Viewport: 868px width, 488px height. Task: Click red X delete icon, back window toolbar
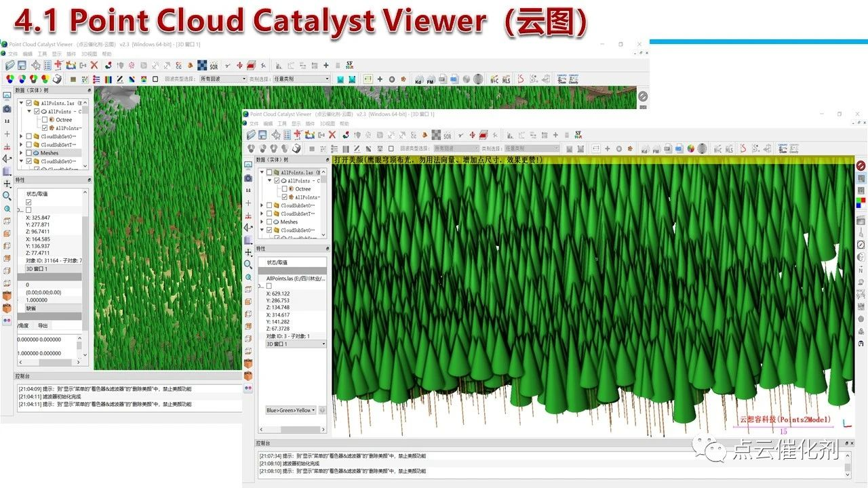pyautogui.click(x=94, y=66)
